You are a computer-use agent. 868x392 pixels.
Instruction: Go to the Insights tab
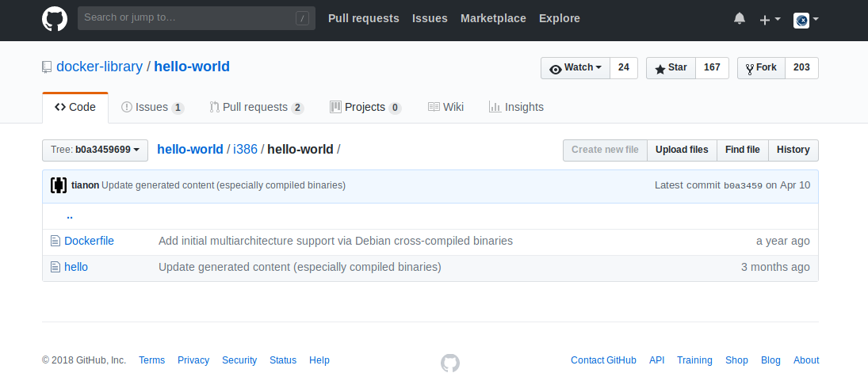(516, 107)
